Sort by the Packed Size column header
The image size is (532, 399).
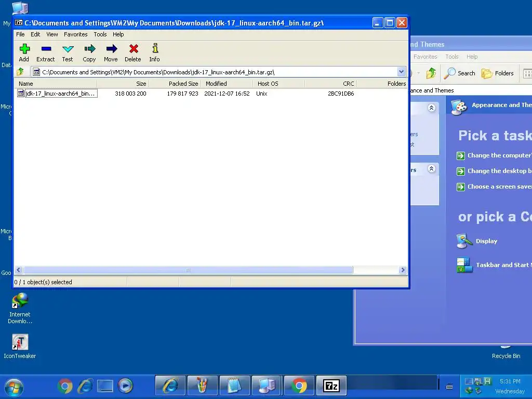[175, 84]
